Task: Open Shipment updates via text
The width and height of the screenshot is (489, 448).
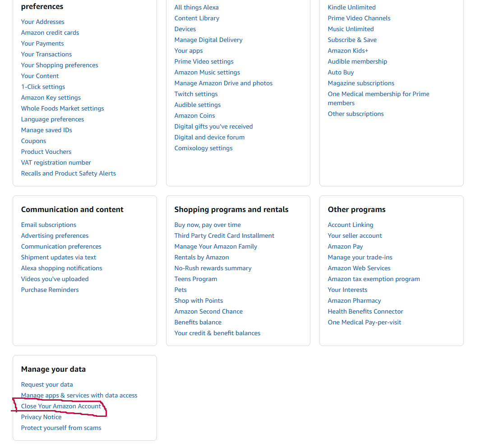Action: [59, 257]
